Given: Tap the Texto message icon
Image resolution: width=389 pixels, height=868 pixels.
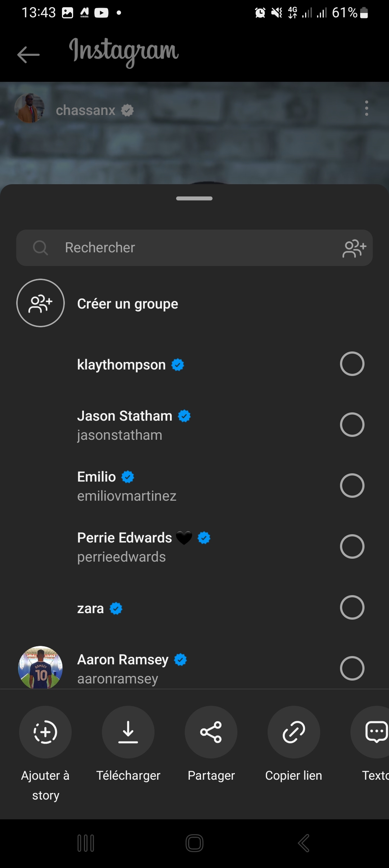Looking at the screenshot, I should pos(375,732).
